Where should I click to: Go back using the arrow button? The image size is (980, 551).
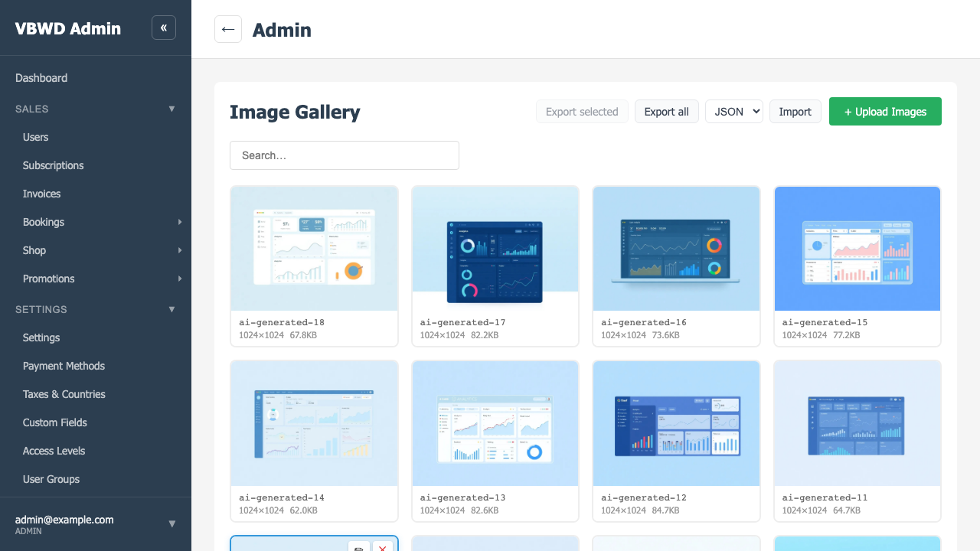point(228,29)
